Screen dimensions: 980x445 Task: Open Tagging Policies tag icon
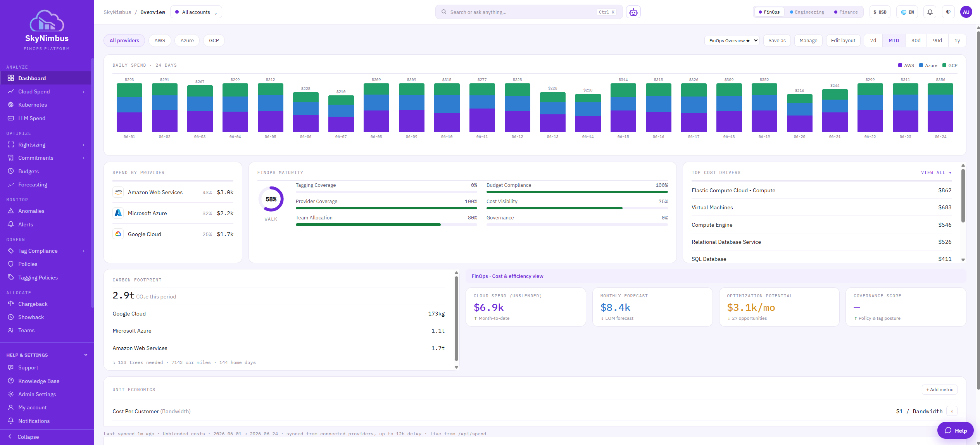pyautogui.click(x=11, y=278)
